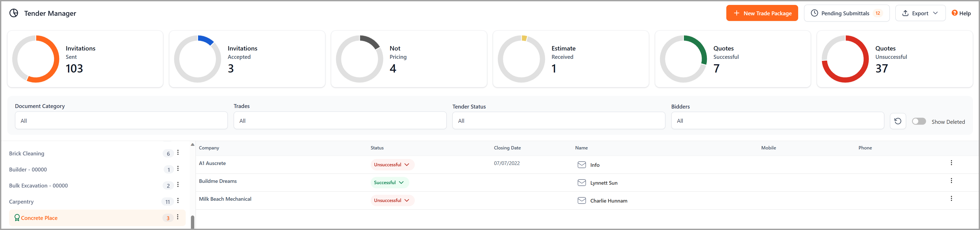Click the Estimate Received yellow donut chart
980x230 pixels.
(x=521, y=59)
